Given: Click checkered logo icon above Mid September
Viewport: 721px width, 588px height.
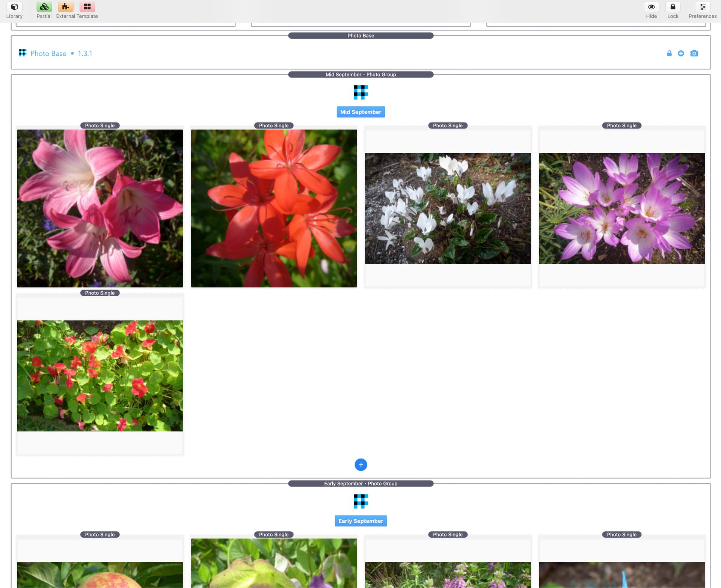Looking at the screenshot, I should tap(360, 92).
